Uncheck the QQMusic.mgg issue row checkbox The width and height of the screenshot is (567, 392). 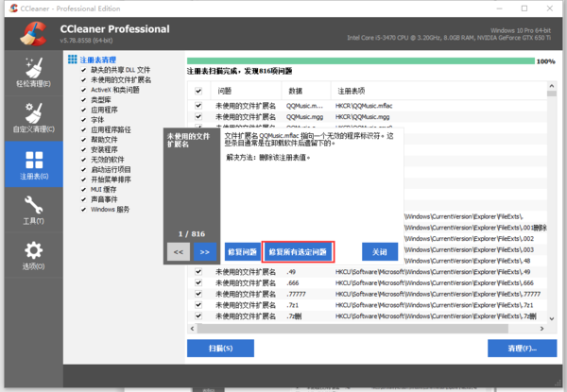[x=198, y=117]
